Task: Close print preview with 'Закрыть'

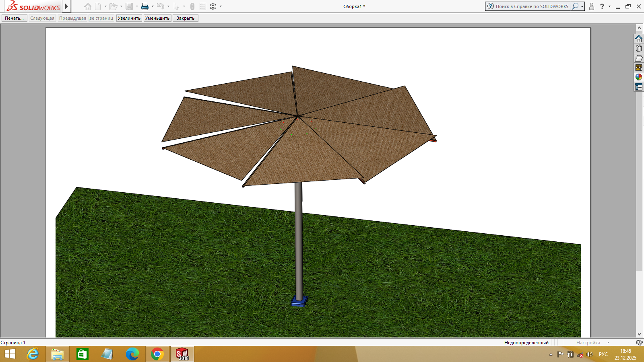Action: point(186,18)
